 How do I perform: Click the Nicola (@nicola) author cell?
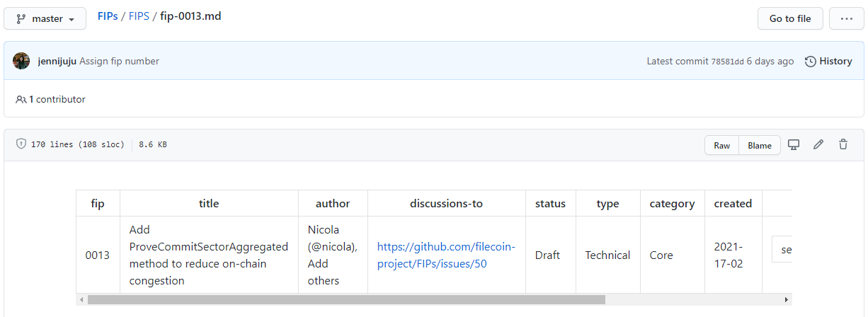[333, 255]
